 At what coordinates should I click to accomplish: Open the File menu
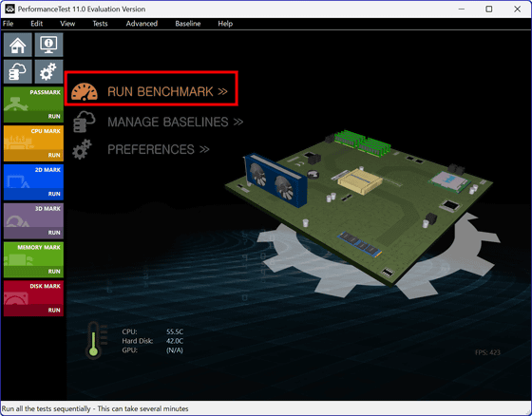8,24
